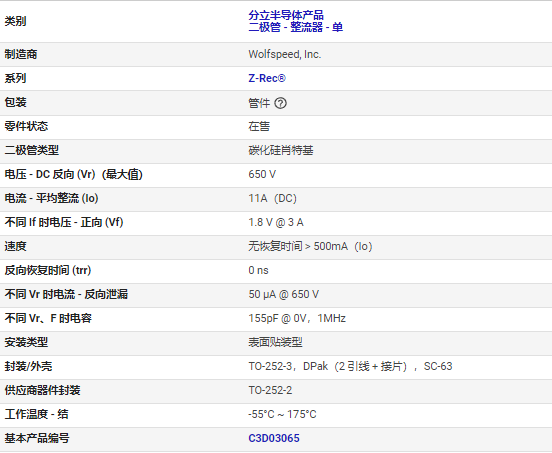Viewport: 552px width, 453px height.
Task: Click the Wolfspeed, Inc. manufacturer value
Action: click(285, 54)
